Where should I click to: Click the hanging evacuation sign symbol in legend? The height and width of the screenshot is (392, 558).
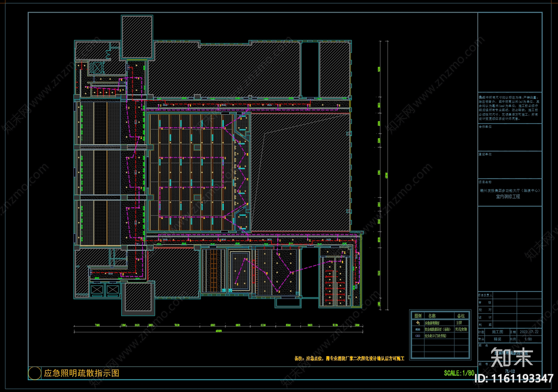point(417,329)
